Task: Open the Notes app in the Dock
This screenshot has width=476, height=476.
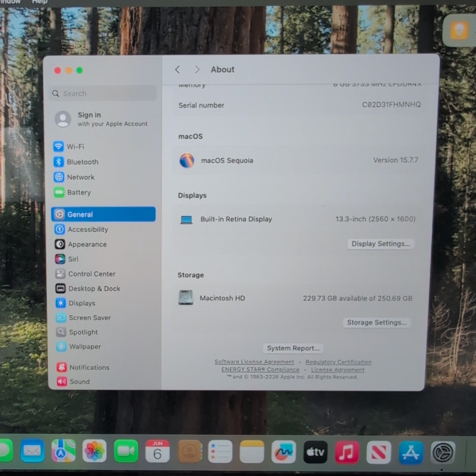Action: coord(252,452)
